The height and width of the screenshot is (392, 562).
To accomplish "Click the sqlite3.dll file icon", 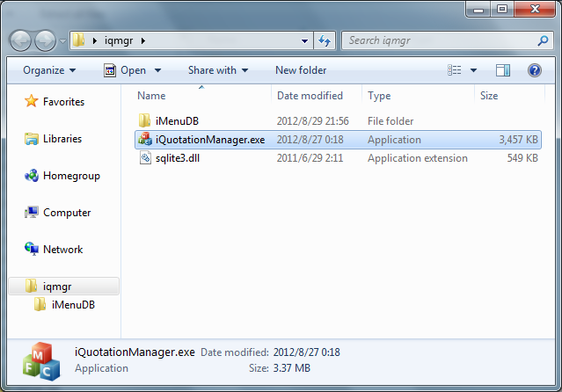I will tap(145, 157).
